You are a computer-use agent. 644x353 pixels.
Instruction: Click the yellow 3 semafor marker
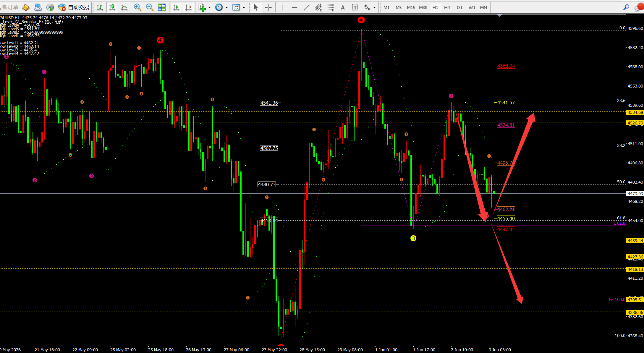413,238
